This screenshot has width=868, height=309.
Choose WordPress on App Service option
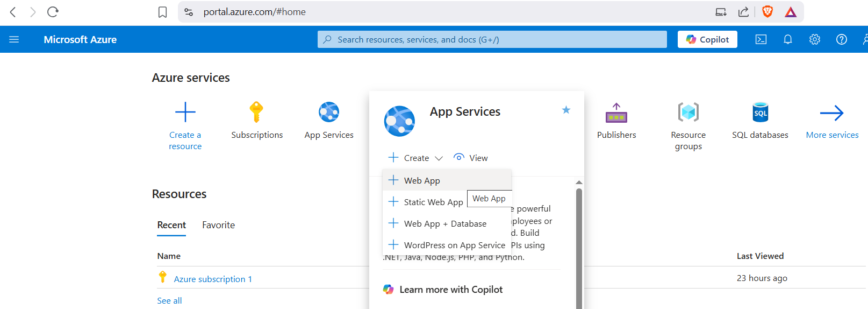point(447,245)
